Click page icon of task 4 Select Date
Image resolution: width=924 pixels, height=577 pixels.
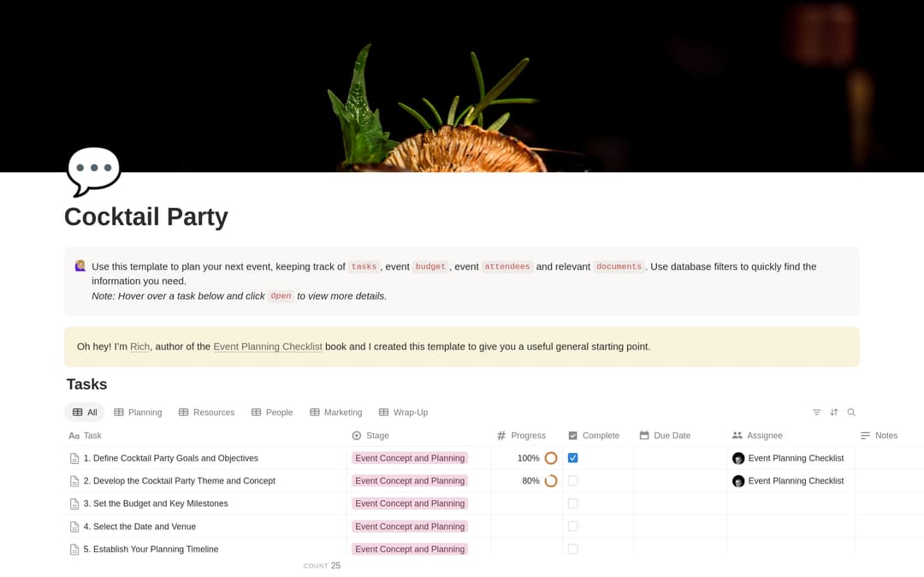pos(74,526)
